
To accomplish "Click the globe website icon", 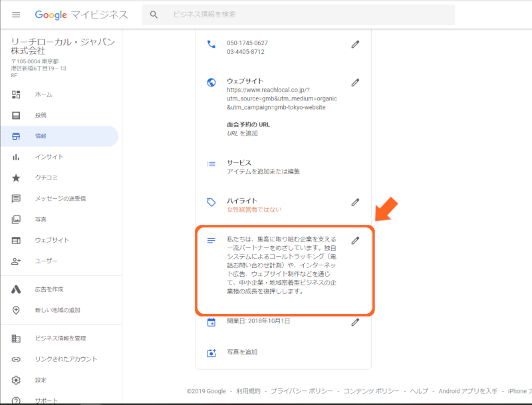I will pos(211,82).
